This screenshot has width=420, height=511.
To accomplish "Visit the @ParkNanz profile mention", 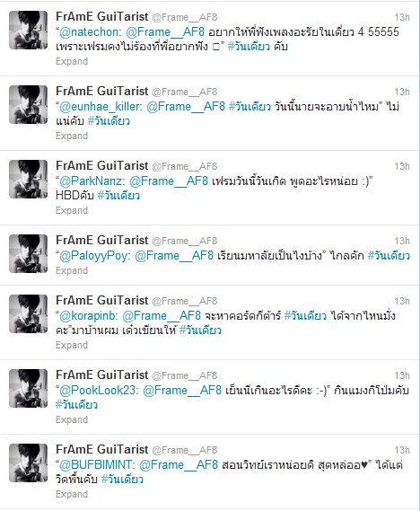I will tap(91, 181).
